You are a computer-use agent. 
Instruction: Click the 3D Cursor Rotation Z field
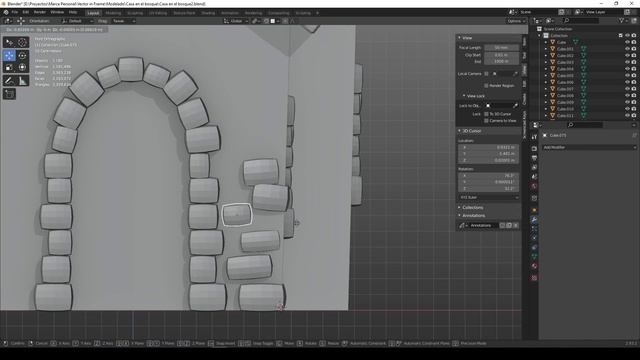[x=489, y=189]
